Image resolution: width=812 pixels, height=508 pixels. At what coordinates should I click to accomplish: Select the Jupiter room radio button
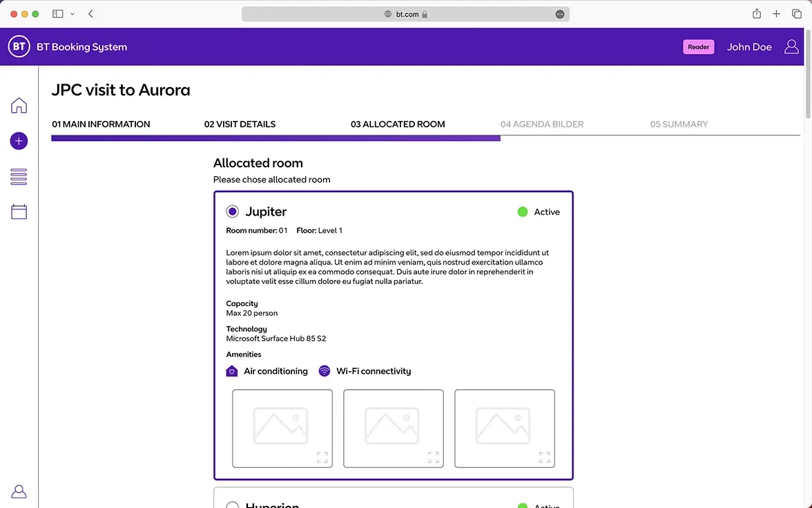(x=233, y=211)
